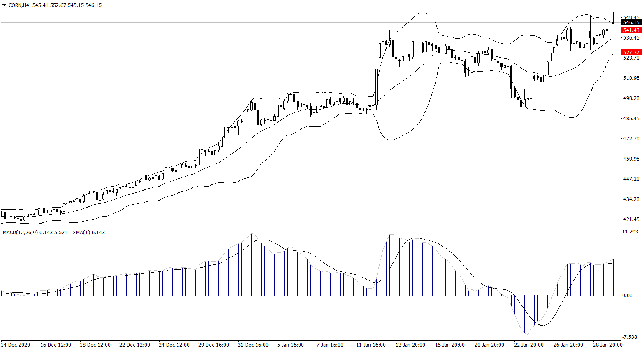Click the CORN,H4 symbol label
Viewport: 644px width, 350px height.
pos(19,5)
